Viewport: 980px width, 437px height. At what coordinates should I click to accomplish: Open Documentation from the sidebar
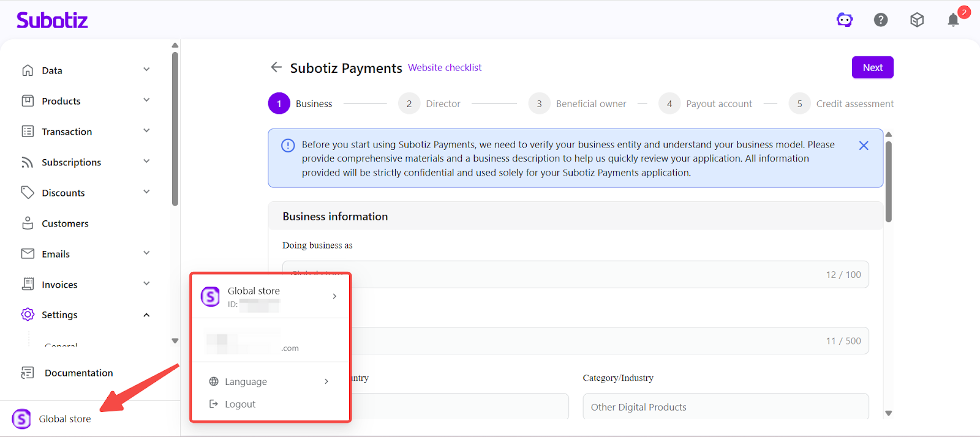(x=78, y=373)
